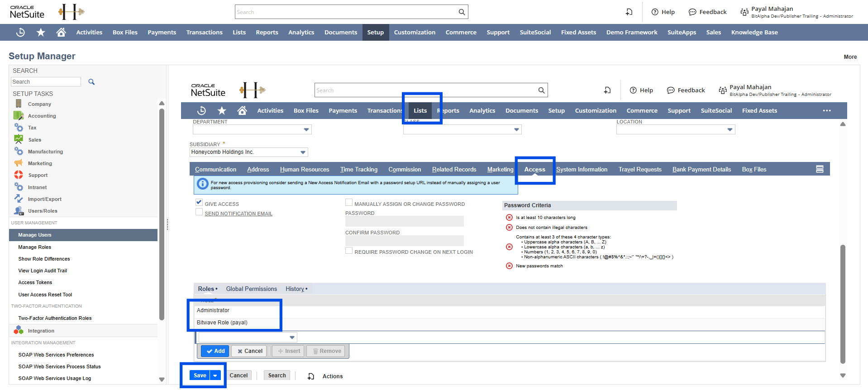This screenshot has width=868, height=390.
Task: Click the top global Search field
Action: (x=347, y=12)
